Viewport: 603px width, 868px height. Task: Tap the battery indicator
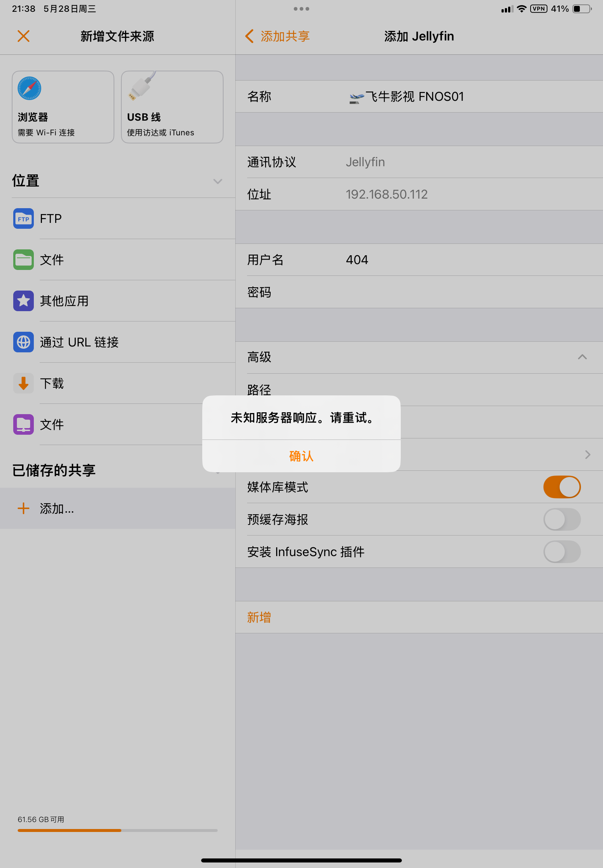pyautogui.click(x=582, y=9)
